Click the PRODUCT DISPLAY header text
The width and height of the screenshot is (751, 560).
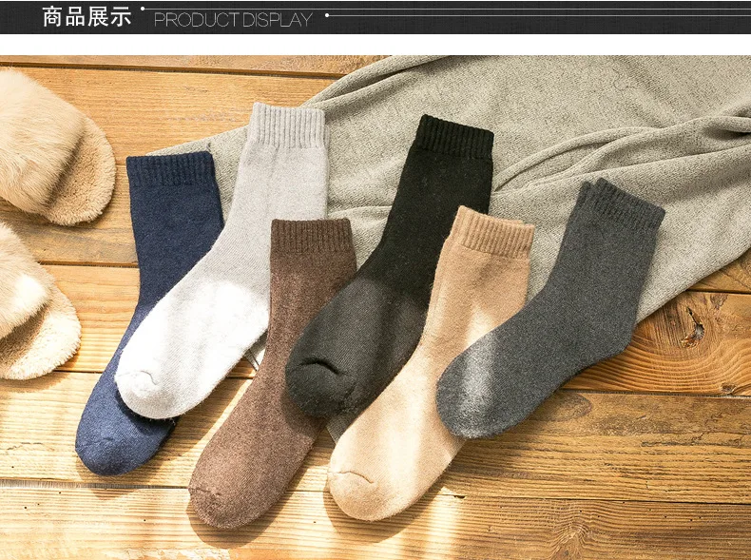point(233,20)
